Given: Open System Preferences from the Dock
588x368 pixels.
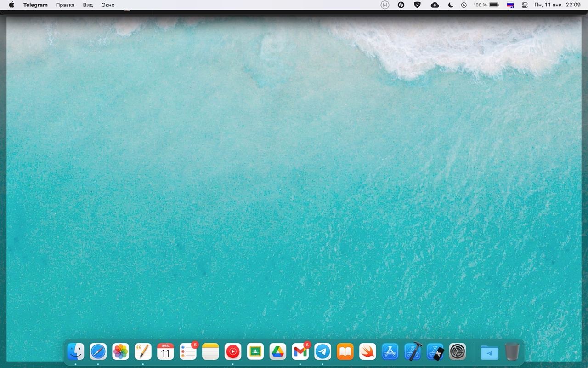Looking at the screenshot, I should point(458,352).
